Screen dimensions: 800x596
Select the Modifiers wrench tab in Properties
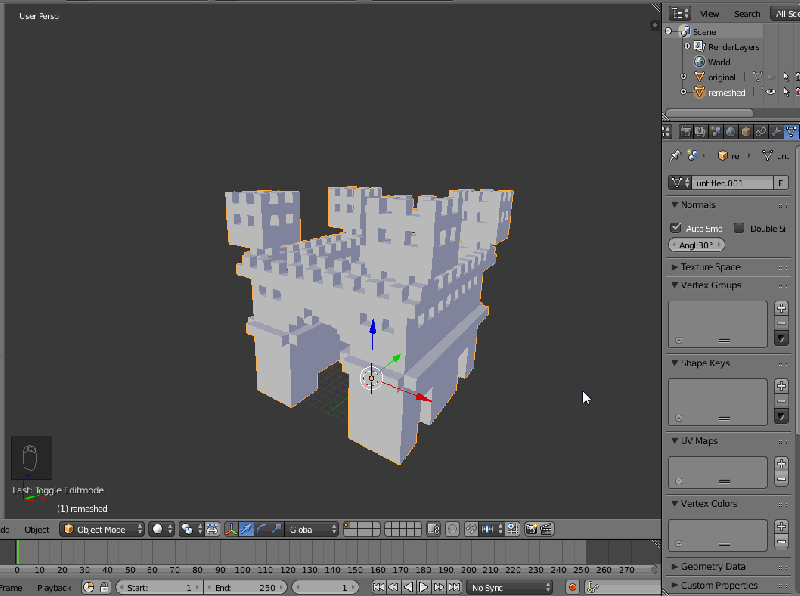pos(776,131)
